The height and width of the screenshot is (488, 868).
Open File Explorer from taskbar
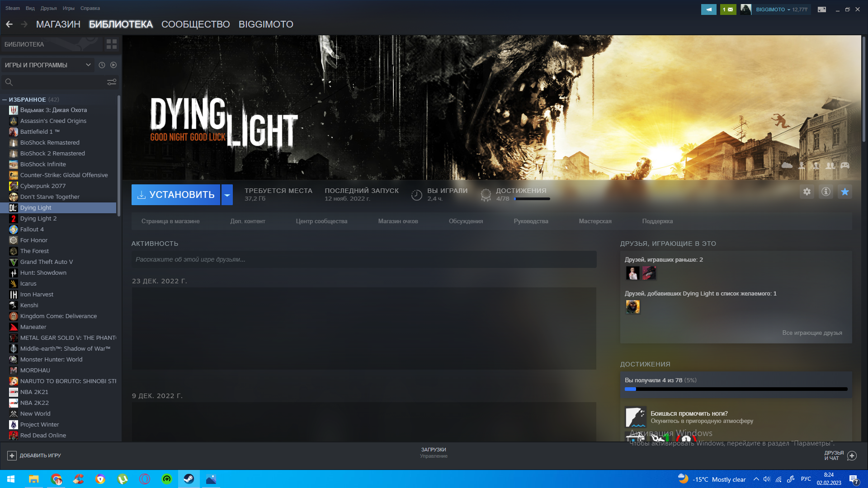click(x=34, y=479)
